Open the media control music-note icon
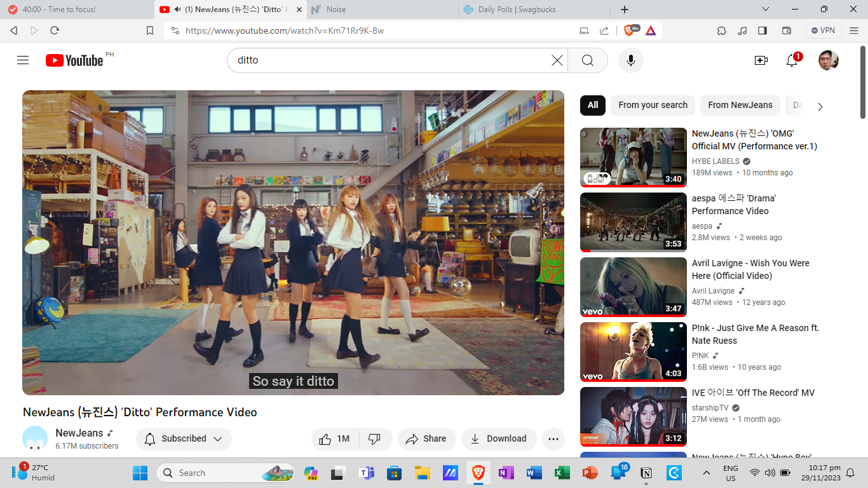Screen dimensions: 868x488 tap(742, 30)
